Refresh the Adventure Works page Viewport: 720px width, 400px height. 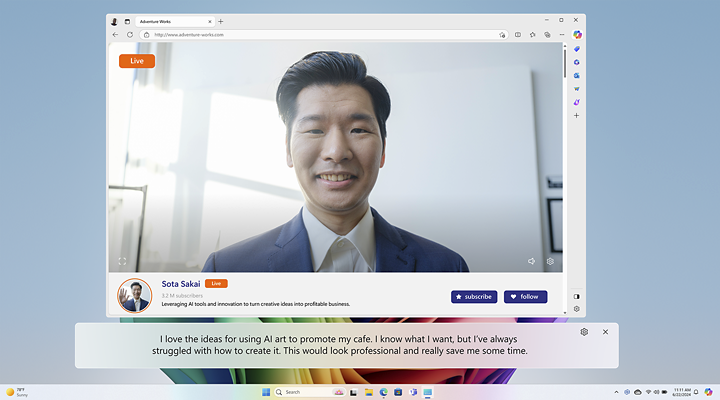(129, 35)
